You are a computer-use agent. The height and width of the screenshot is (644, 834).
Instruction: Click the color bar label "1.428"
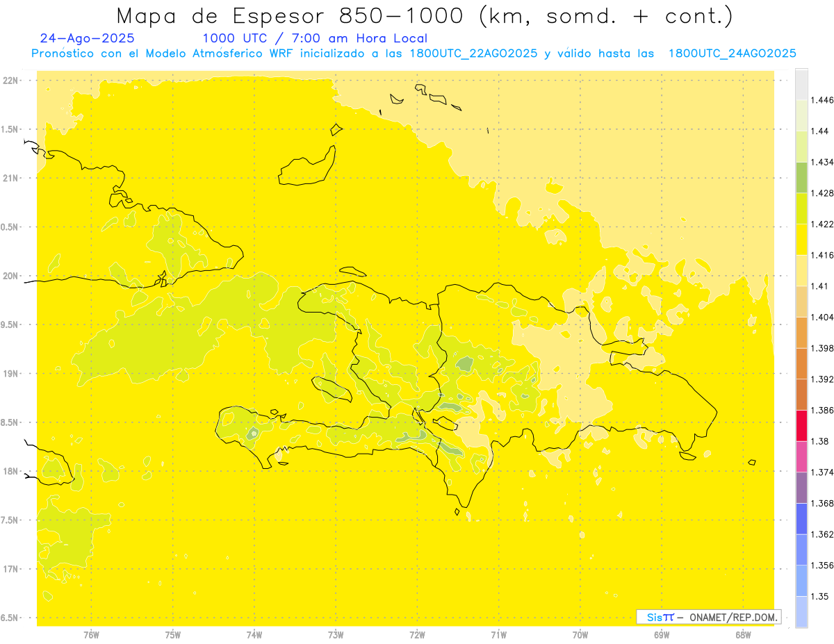823,193
